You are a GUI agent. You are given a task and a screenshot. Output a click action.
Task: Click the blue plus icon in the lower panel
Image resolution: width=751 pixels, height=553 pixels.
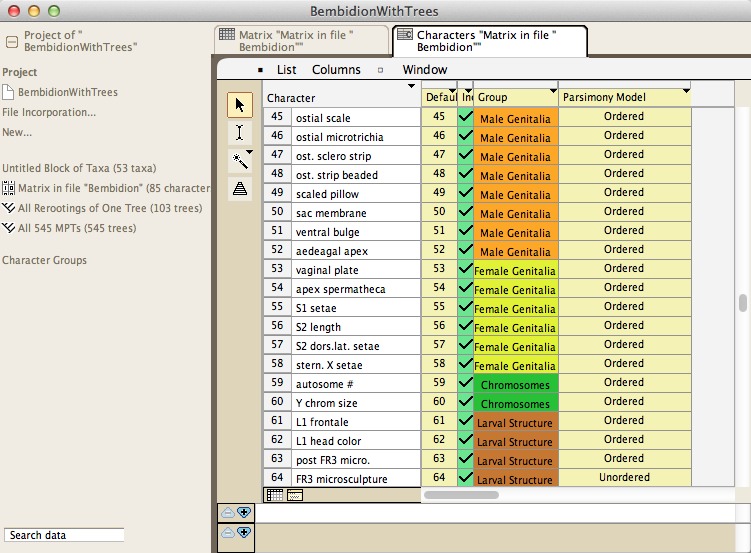244,512
